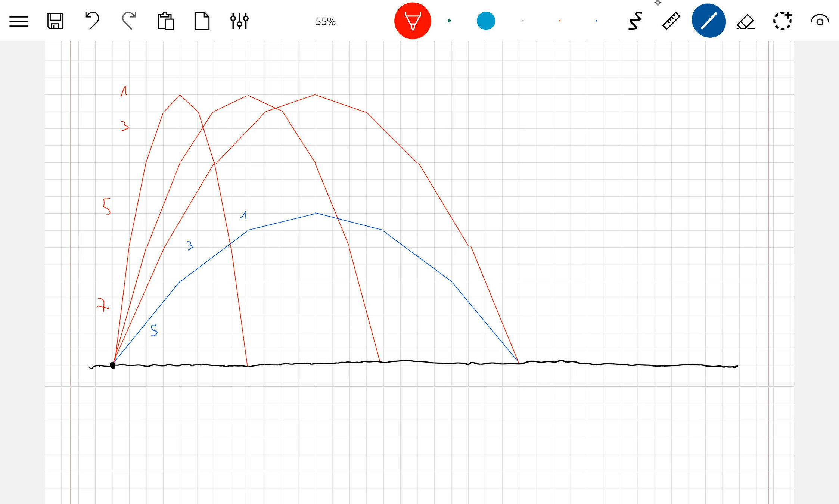Open the hamburger menu
Viewport: 839px width, 504px height.
(19, 21)
